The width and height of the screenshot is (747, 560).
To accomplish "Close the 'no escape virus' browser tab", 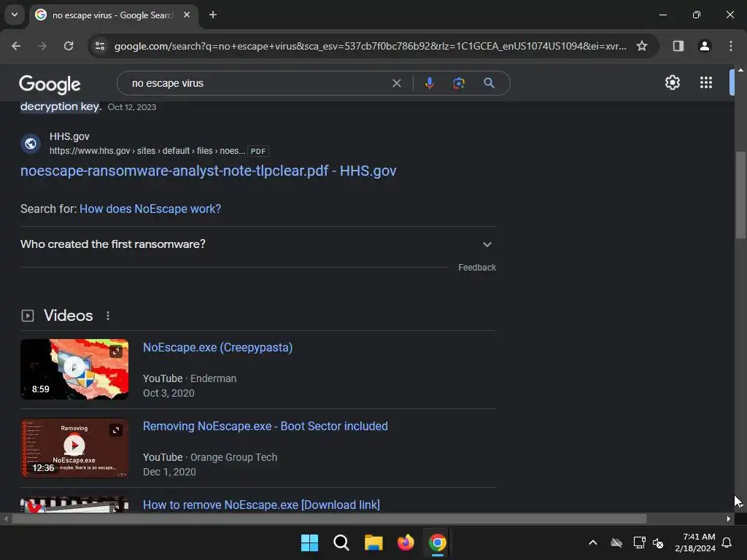I will (x=187, y=15).
